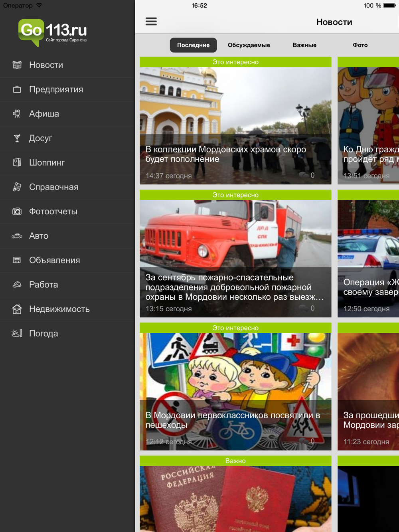Tap headline 'За сентябрь пожарно-спасательные подразделения'
This screenshot has height=532, width=399.
pos(235,287)
